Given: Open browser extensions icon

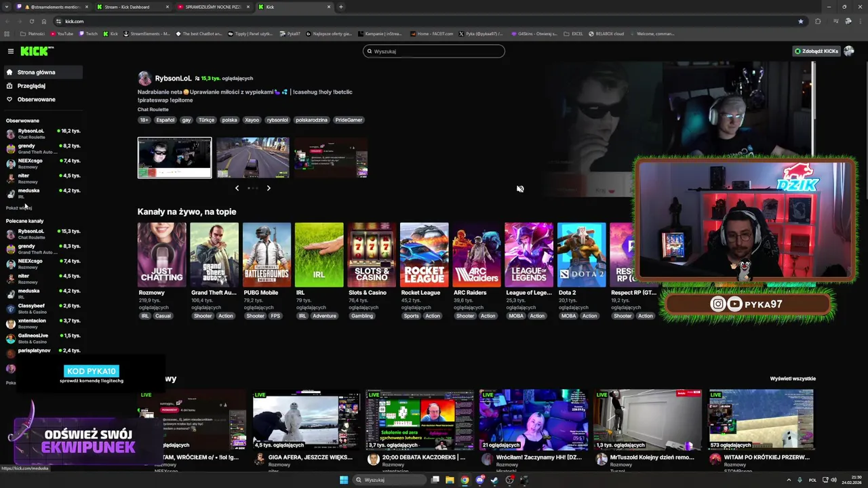Looking at the screenshot, I should [818, 21].
